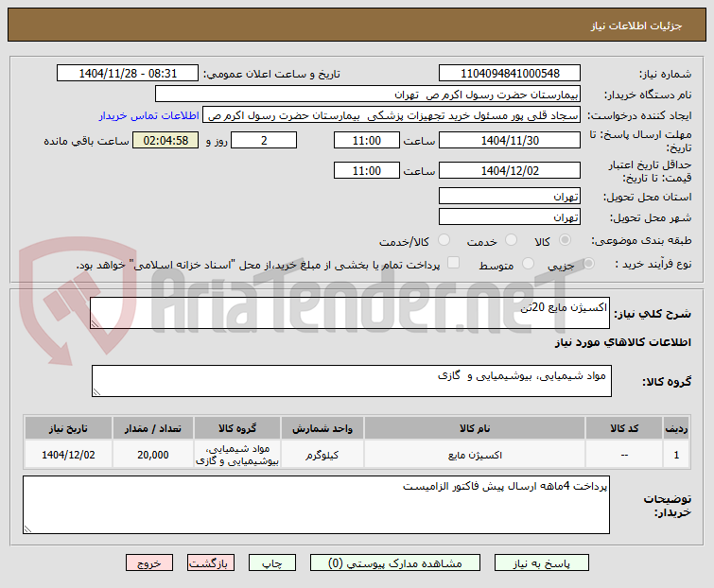Image resolution: width=714 pixels, height=588 pixels.
Task: Click the remaining time field 02:04:58
Action: (x=165, y=140)
